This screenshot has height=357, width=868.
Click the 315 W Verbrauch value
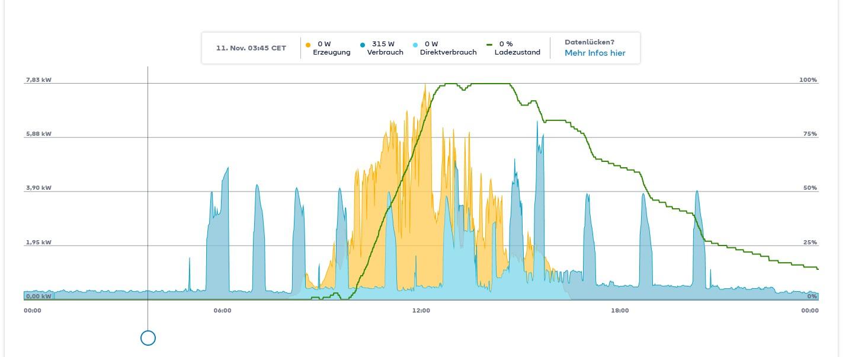point(383,44)
